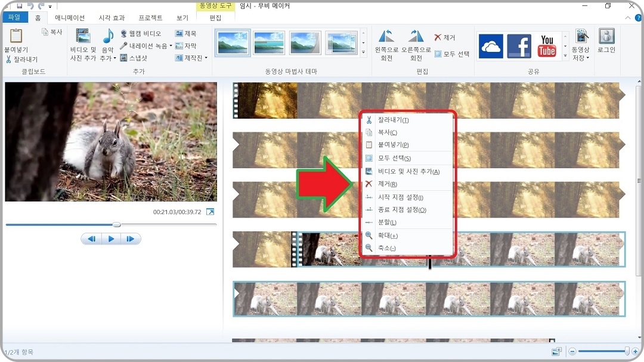Choose 분할(L) in the context menu
The image size is (644, 362).
407,222
